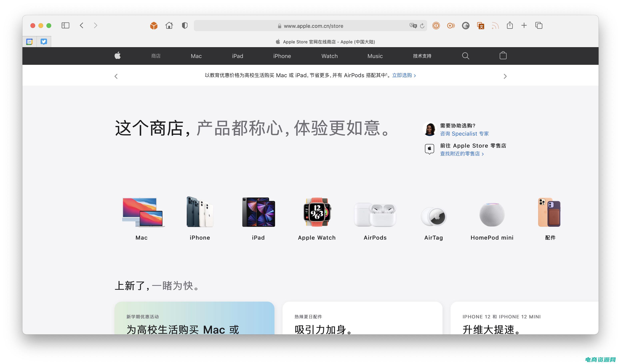
Task: Open the Share menu icon
Action: 510,25
